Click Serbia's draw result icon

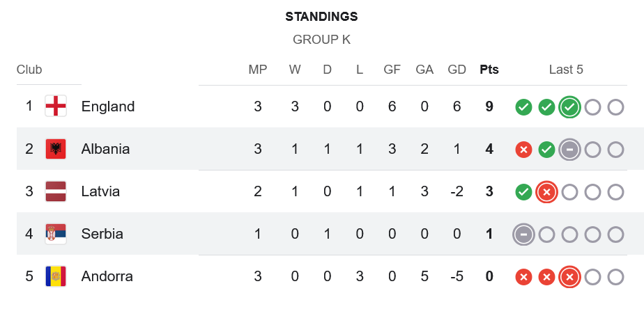[x=523, y=235]
